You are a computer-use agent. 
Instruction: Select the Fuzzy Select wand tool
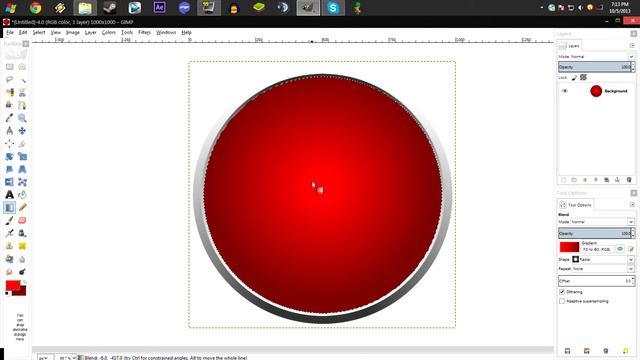(22, 80)
